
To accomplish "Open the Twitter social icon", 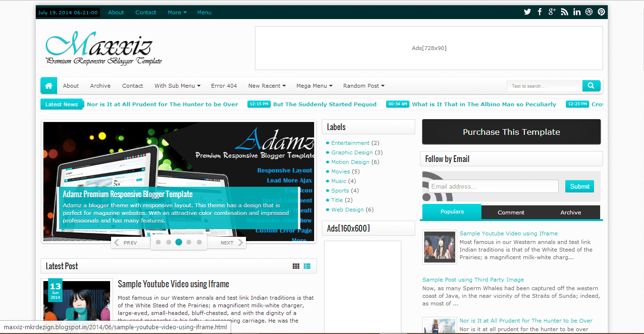I will (527, 12).
